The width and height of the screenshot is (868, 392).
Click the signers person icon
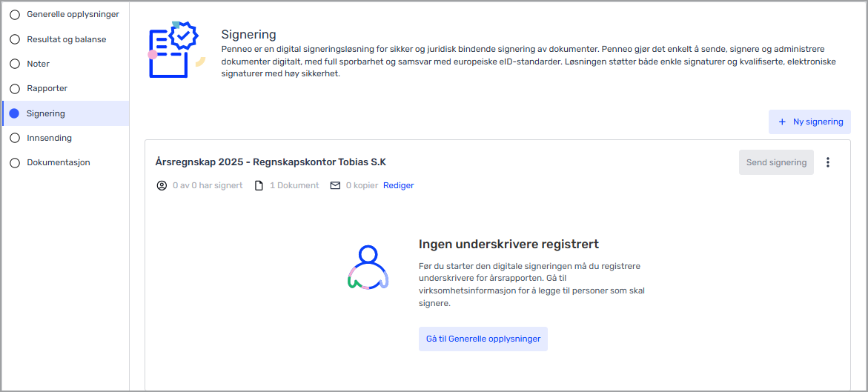pos(162,185)
